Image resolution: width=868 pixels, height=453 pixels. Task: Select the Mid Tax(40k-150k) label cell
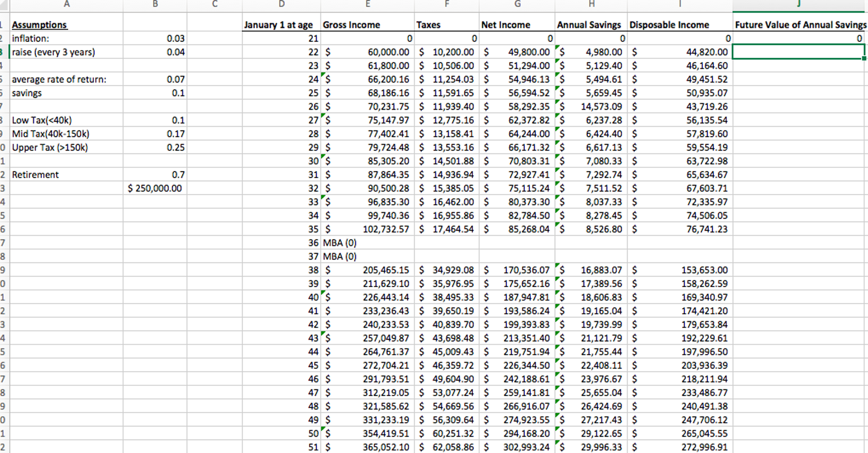pyautogui.click(x=66, y=134)
